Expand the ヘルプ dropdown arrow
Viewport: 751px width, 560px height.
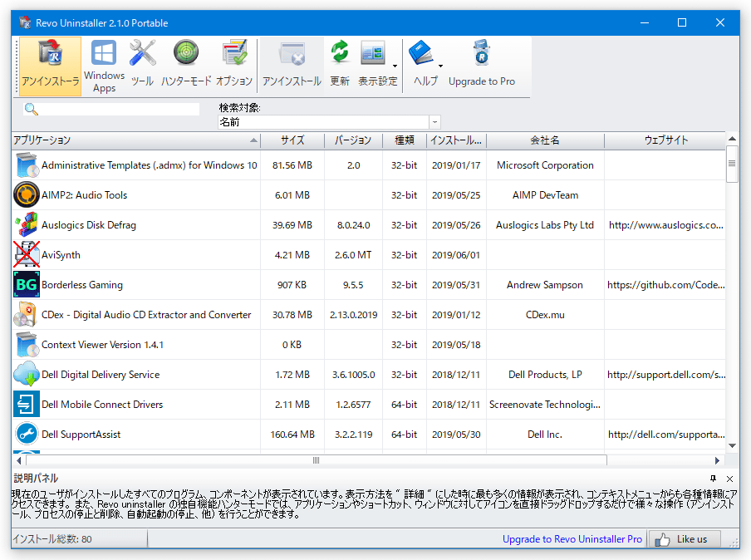pyautogui.click(x=440, y=66)
